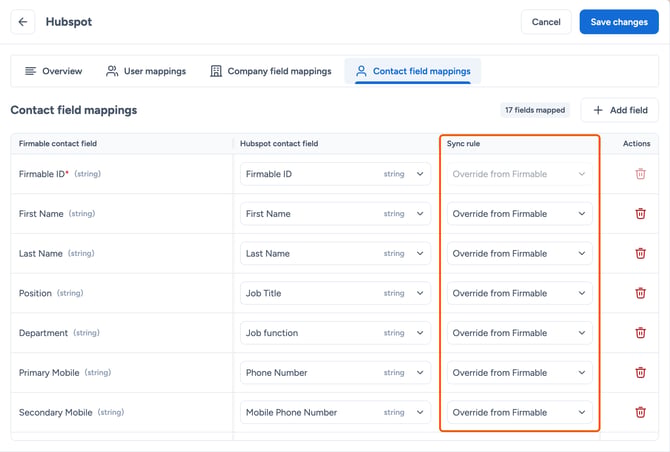Viewport: 670px width, 452px height.
Task: Open sync rule dropdown for Last Name
Action: pos(520,253)
